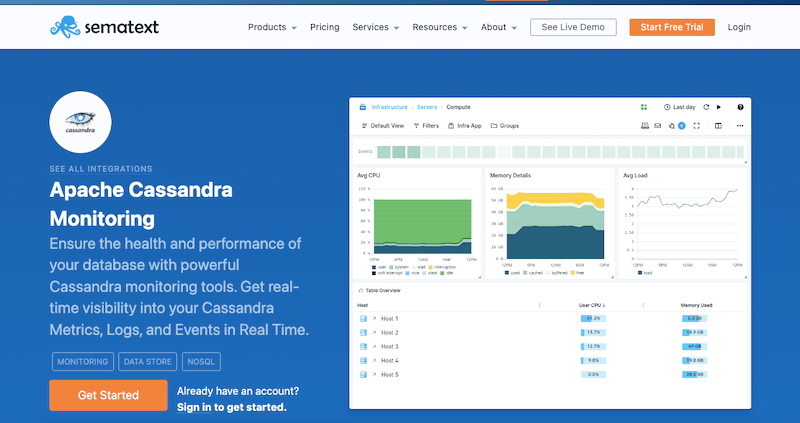Click the Table Overview panel icon
The image size is (800, 423).
click(361, 290)
